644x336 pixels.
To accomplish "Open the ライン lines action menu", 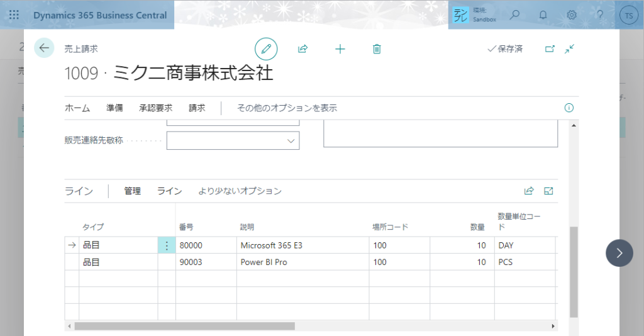I will [x=170, y=191].
